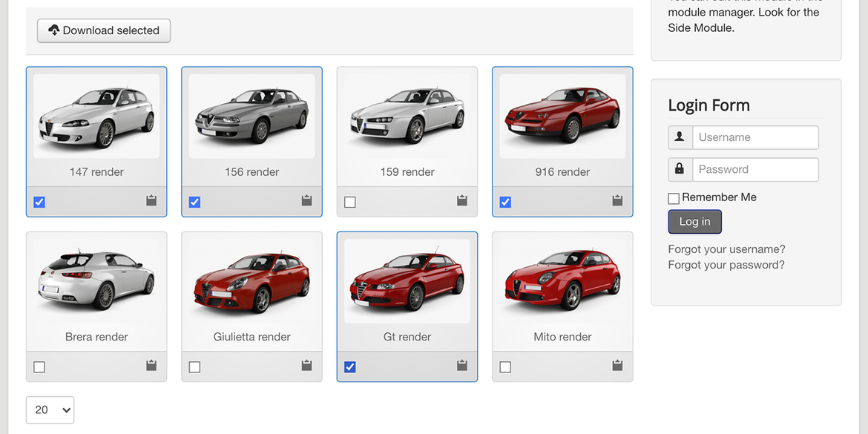
Task: Open the Gt render car thumbnail
Action: [x=407, y=281]
